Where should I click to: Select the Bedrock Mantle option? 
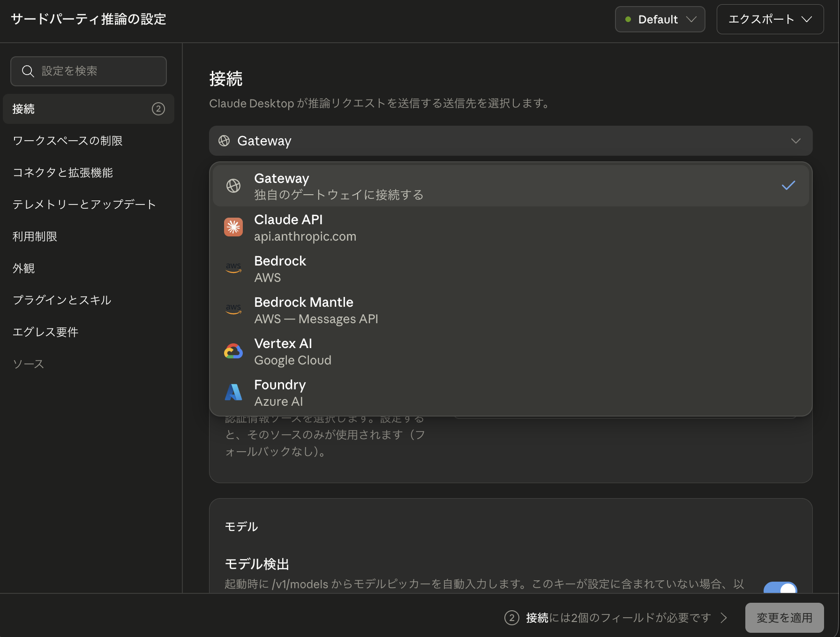pos(510,310)
